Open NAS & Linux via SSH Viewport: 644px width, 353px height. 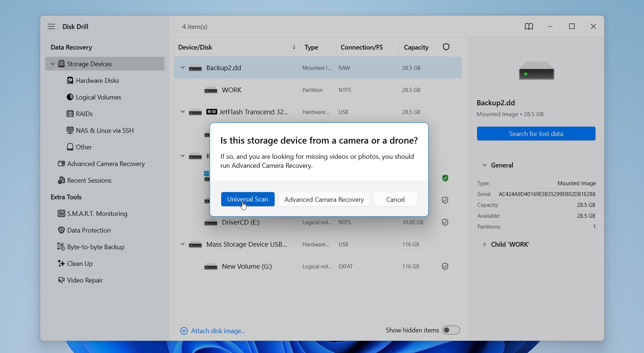[x=100, y=131]
